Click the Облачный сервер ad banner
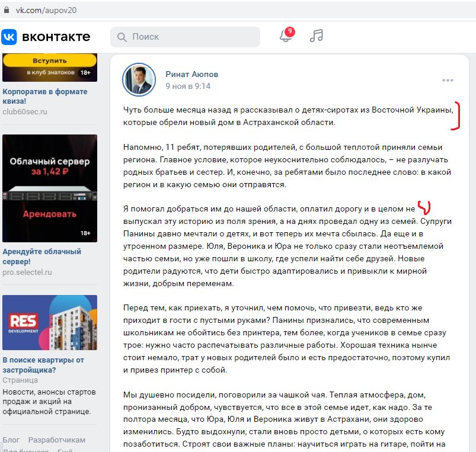 click(x=50, y=188)
